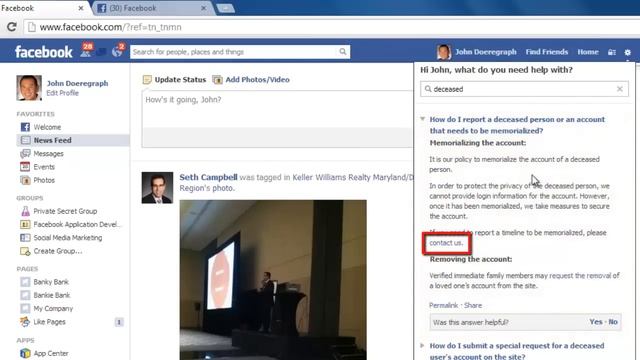Click the Edit Profile link
The width and height of the screenshot is (640, 360).
pyautogui.click(x=62, y=93)
